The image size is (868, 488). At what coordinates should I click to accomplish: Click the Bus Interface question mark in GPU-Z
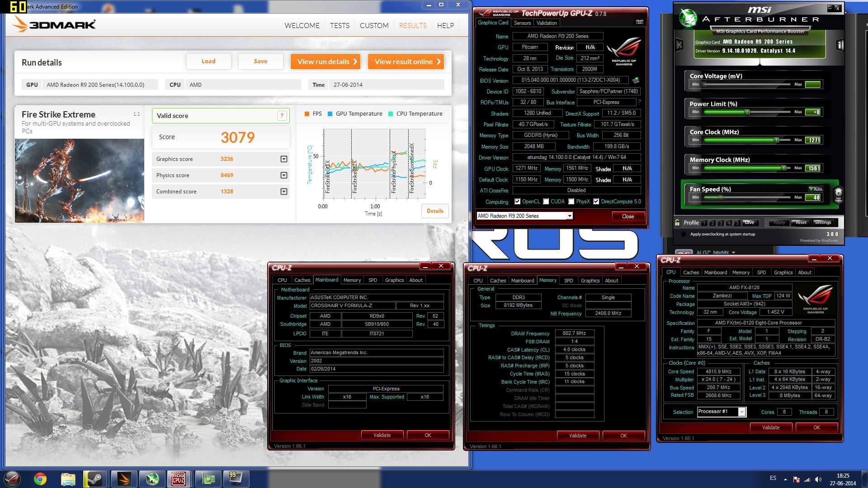point(639,103)
